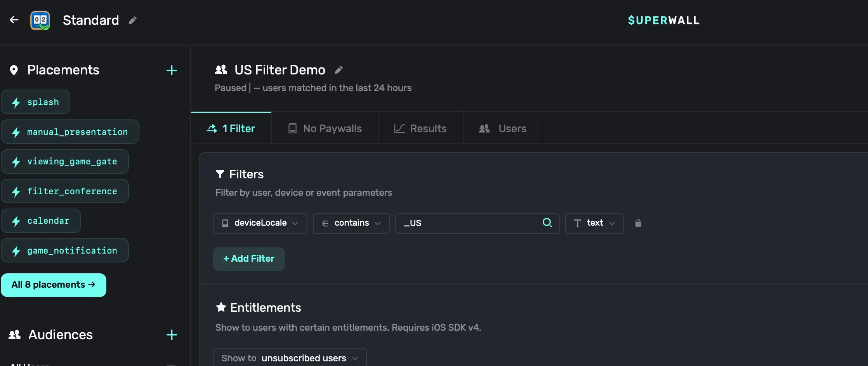Click the Superwall logo
The height and width of the screenshot is (366, 868).
663,20
